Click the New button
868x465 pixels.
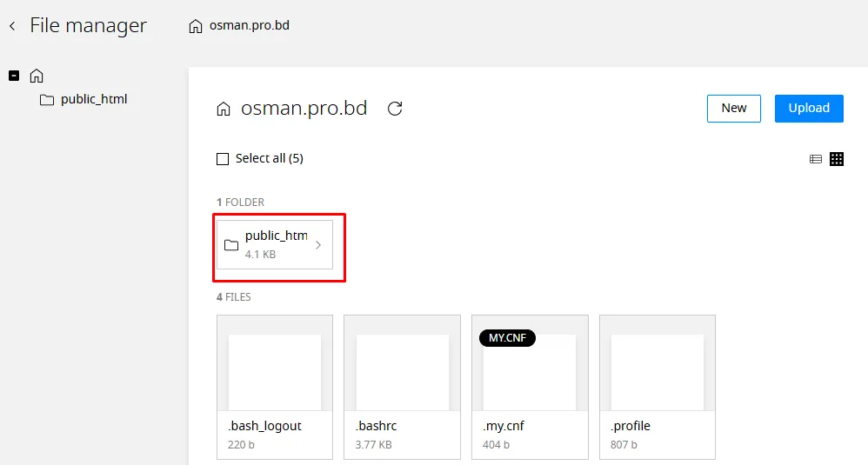733,109
